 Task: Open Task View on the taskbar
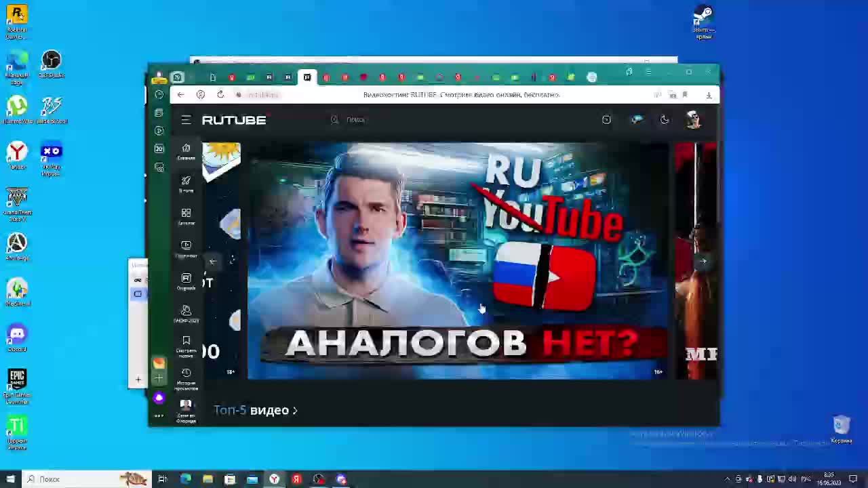(163, 479)
